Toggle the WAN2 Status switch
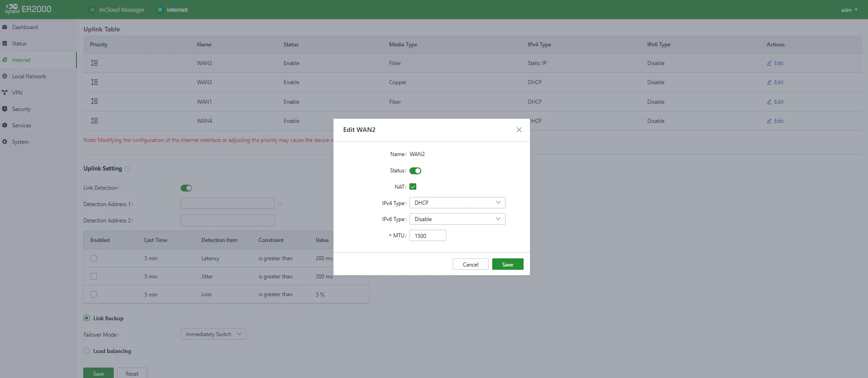868x378 pixels. point(415,171)
